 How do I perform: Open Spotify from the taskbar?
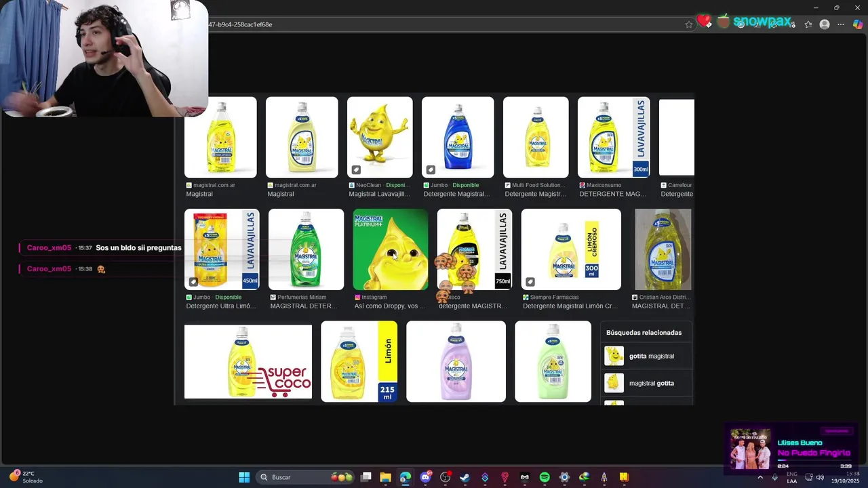point(545,477)
